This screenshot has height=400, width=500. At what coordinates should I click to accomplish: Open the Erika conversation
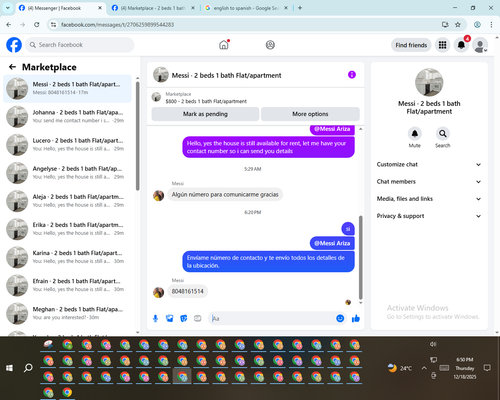[67, 229]
